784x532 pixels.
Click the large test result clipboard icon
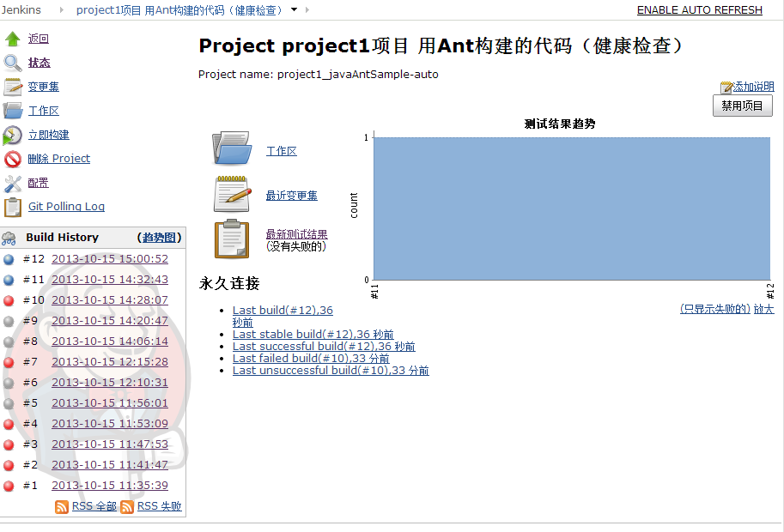[232, 239]
